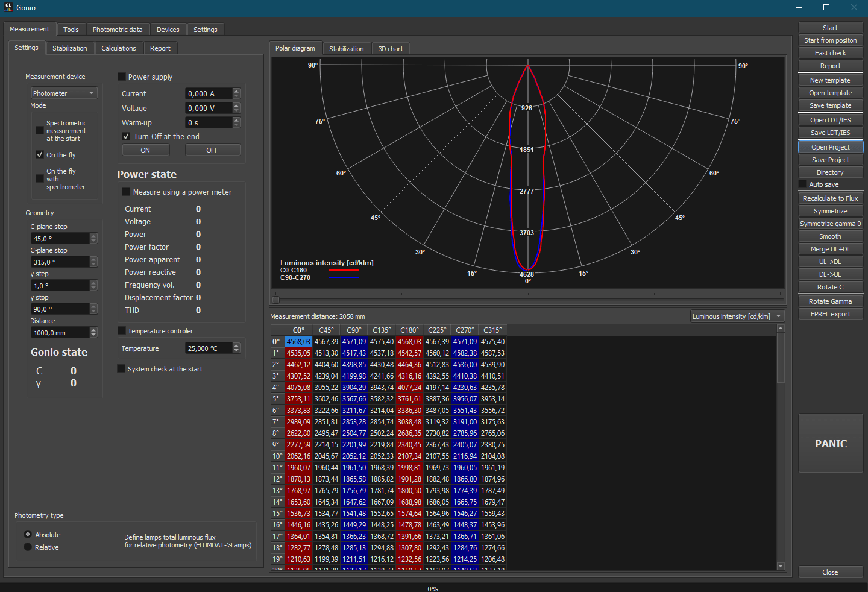Enable On the fly with spectrometer

tap(40, 178)
